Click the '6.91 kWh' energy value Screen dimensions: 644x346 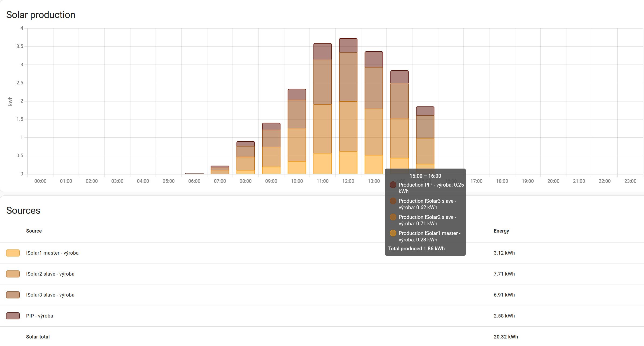[504, 295]
